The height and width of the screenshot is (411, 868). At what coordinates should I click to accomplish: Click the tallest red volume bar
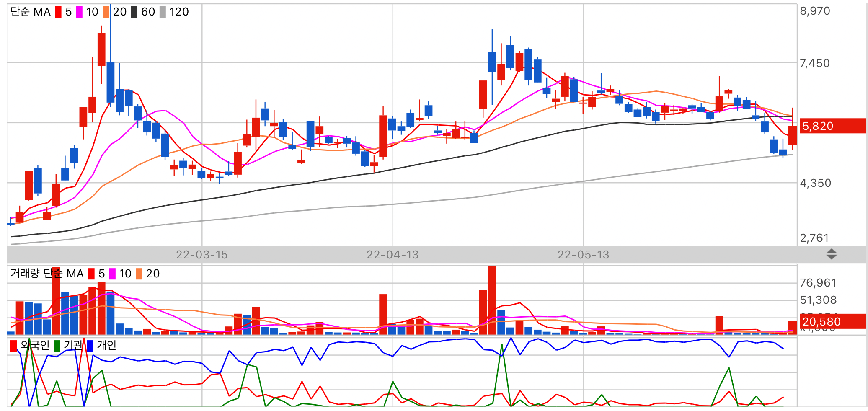point(492,300)
